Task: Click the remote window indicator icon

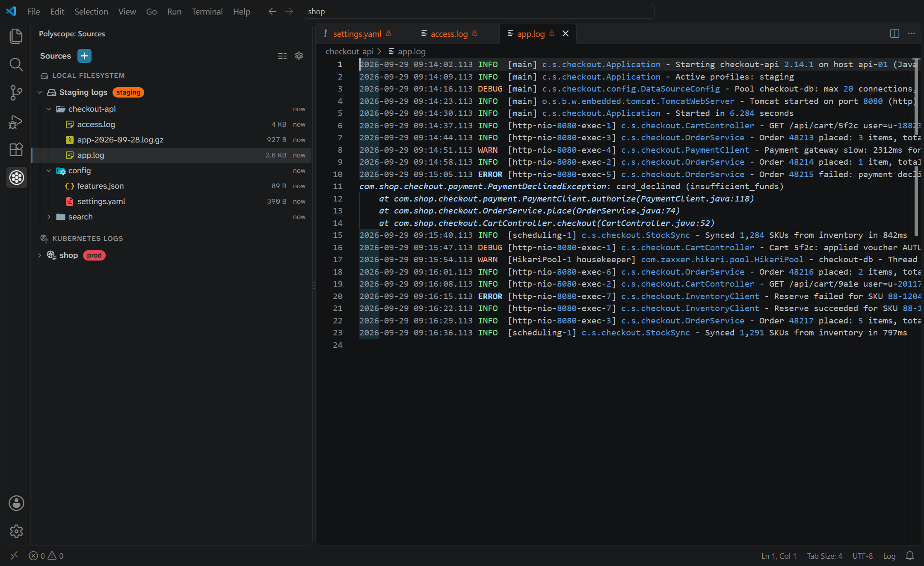Action: pos(14,556)
